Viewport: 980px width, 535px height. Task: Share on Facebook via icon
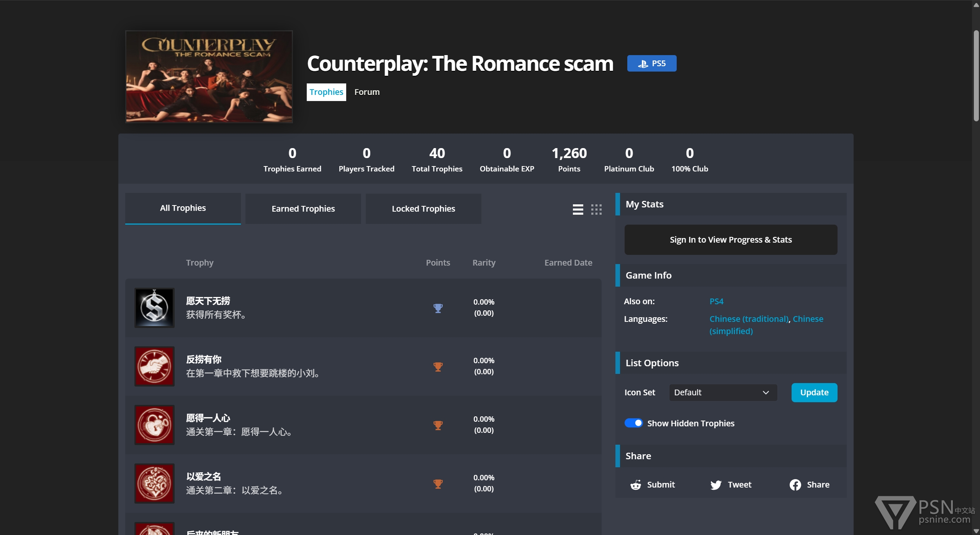click(x=795, y=485)
